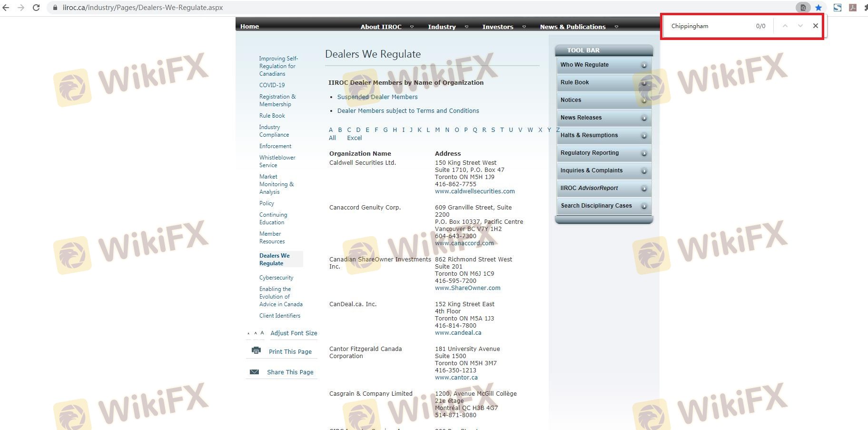Viewport: 868px width, 430px height.
Task: Click the browser back arrow
Action: (6, 8)
